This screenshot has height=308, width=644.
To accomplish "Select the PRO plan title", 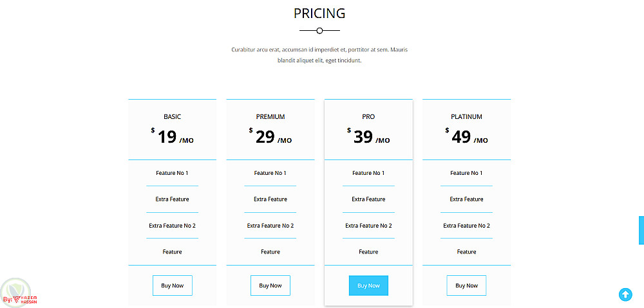I will pos(368,117).
